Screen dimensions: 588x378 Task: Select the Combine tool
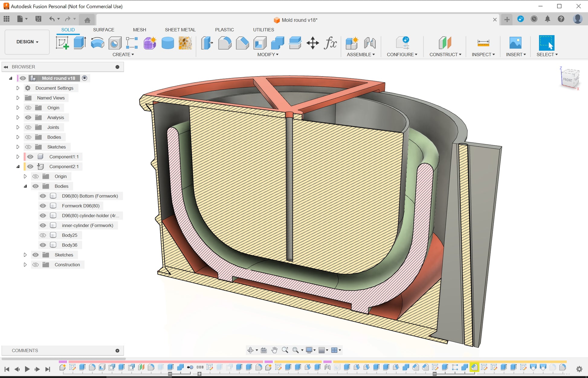[277, 43]
